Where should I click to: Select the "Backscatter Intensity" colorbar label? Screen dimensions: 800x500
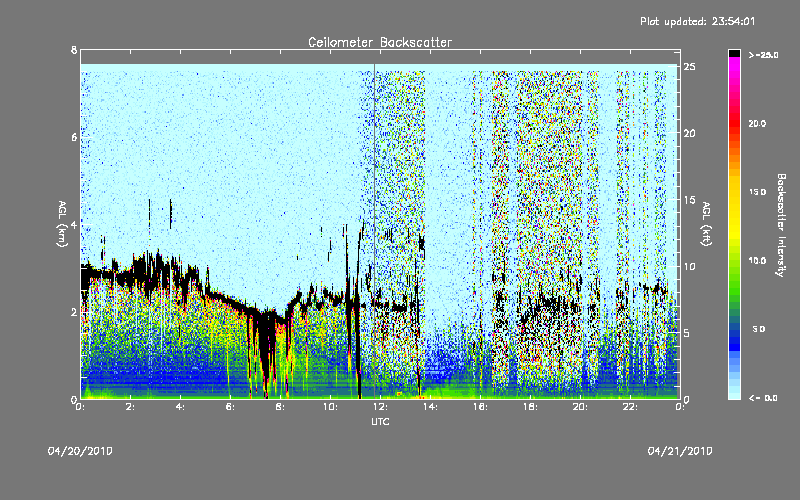tap(781, 225)
